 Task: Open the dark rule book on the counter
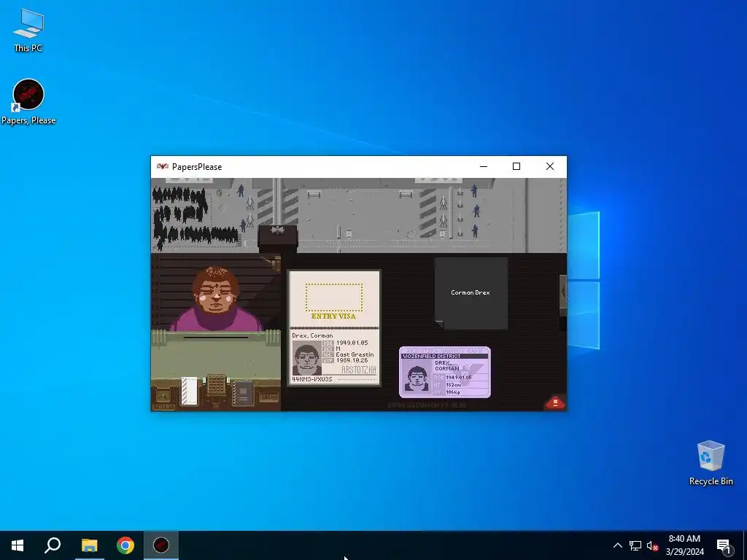(243, 393)
